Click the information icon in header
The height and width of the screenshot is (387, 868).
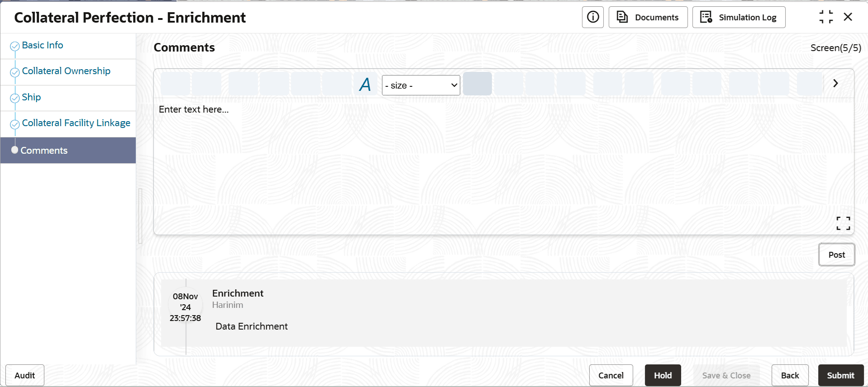click(x=592, y=17)
